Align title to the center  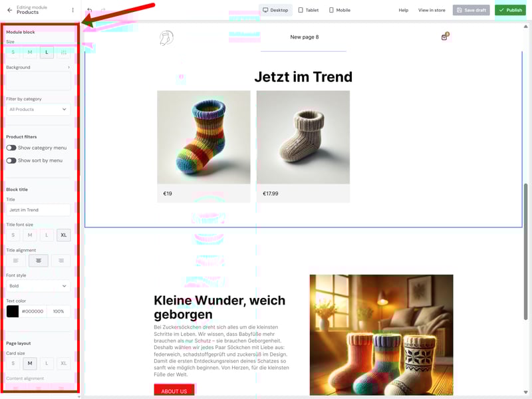coord(39,261)
